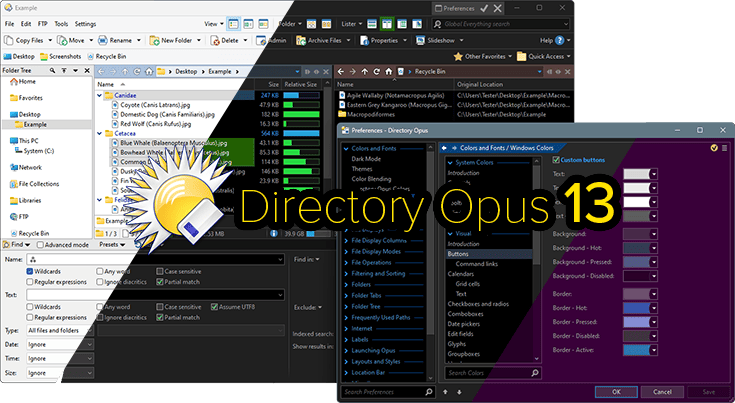The image size is (735, 403).
Task: Toggle Partial match checkbox under Text field
Action: pos(159,318)
